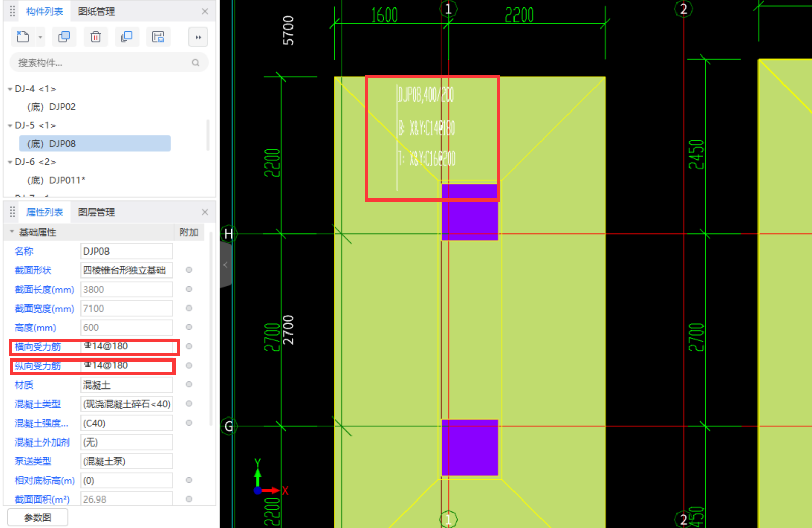Click the 附加 column header
Viewport: 812px width, 528px height.
click(x=189, y=232)
